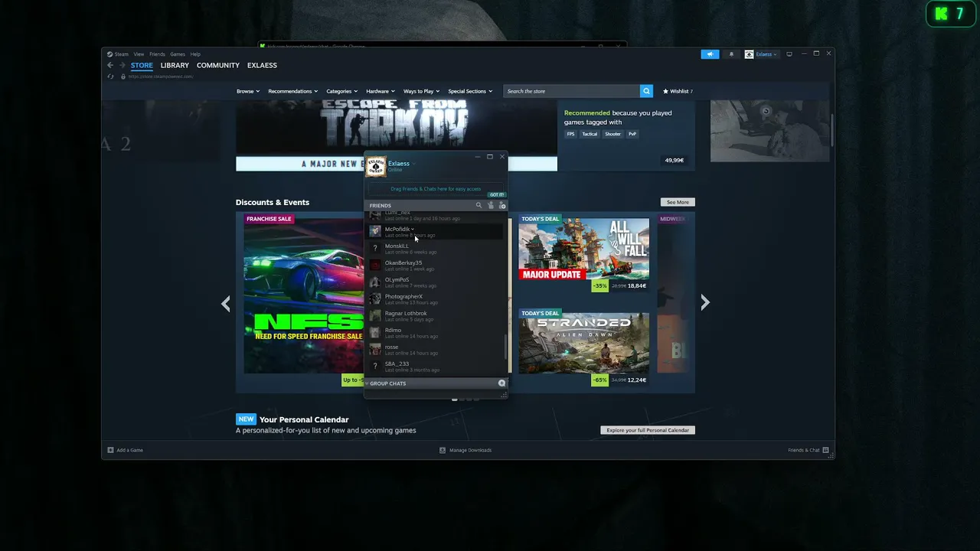Open the Categories dropdown
The image size is (980, 551).
point(341,91)
